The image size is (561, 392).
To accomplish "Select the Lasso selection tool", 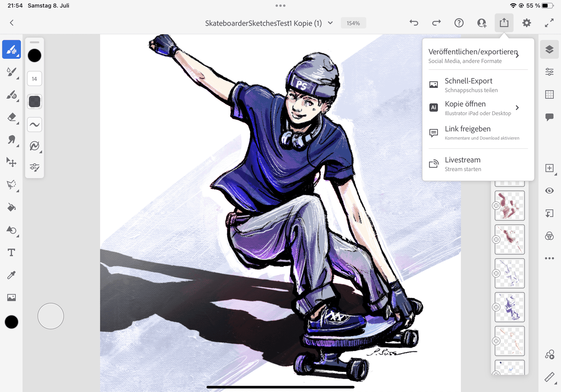I will (11, 185).
